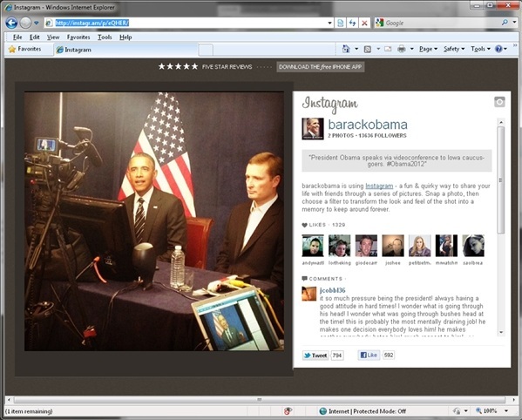Open the Favorites menu

[x=78, y=37]
